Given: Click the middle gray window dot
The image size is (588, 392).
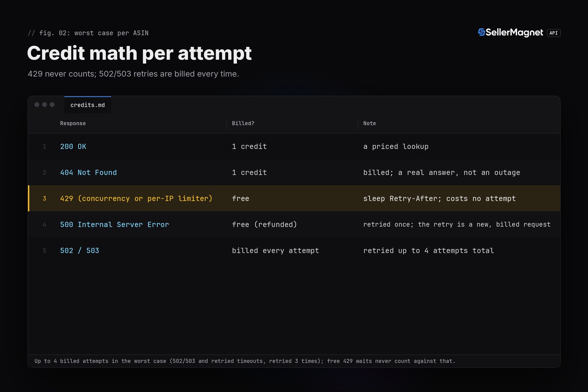Looking at the screenshot, I should [44, 105].
